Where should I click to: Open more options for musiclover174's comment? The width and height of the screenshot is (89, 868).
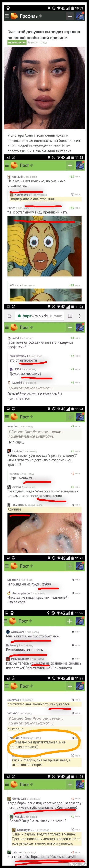coord(78,356)
